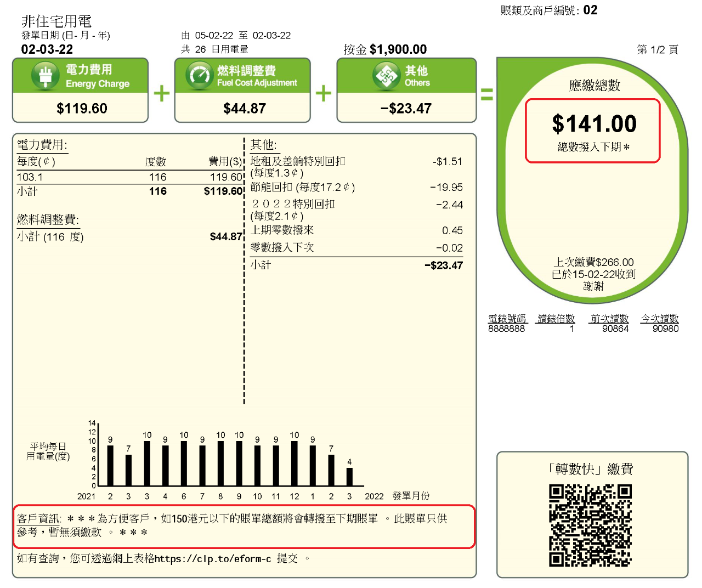Screen dimensions: 702x588
Task: Click the 非住宅用電 title
Action: (x=56, y=21)
